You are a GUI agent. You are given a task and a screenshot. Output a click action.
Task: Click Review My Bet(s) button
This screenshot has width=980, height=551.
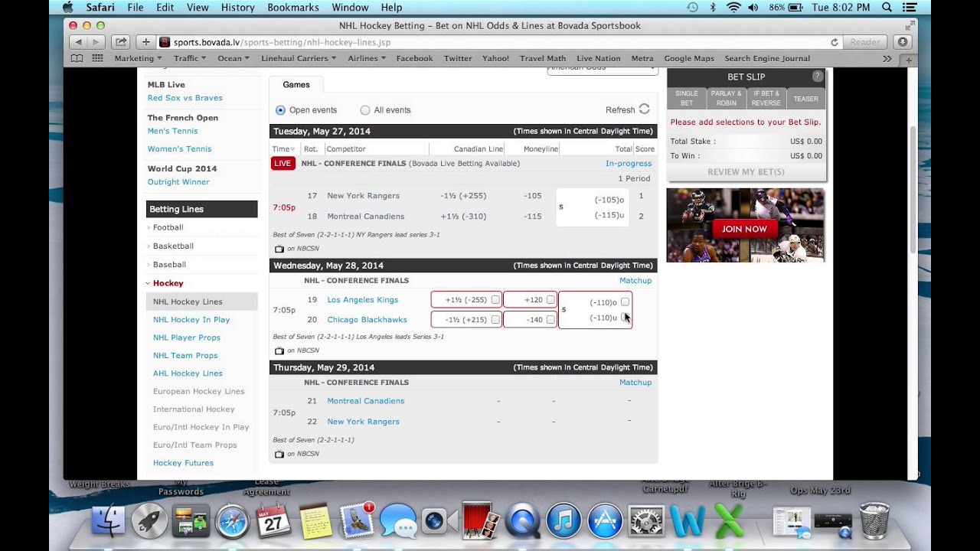point(746,171)
